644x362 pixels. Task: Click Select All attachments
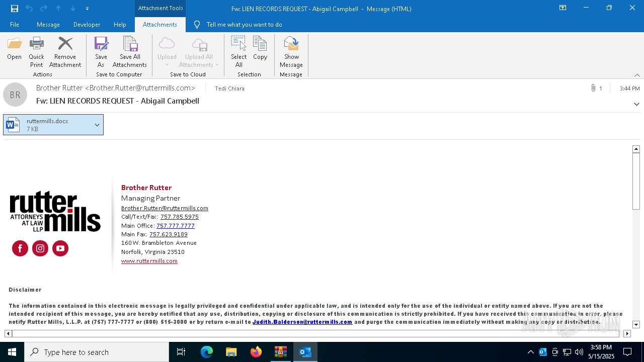click(238, 52)
